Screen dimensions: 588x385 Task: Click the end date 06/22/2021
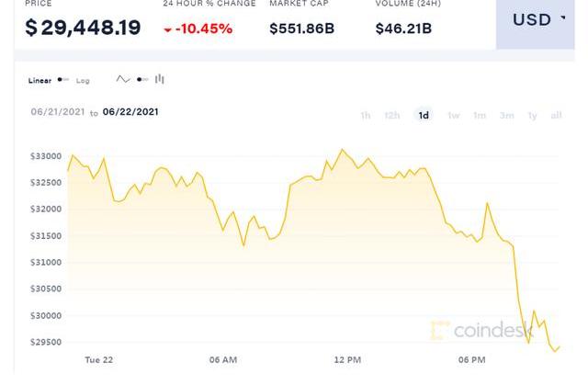click(130, 112)
